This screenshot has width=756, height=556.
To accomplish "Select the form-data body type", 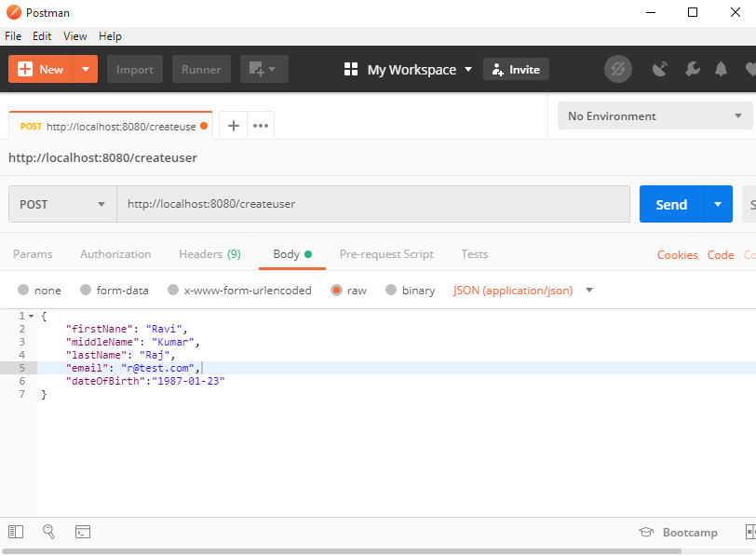I will pyautogui.click(x=114, y=290).
